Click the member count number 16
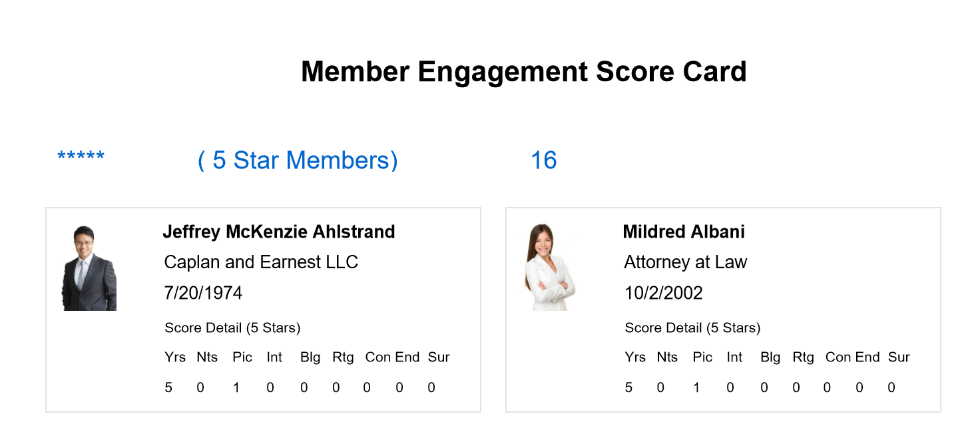980x424 pixels. click(x=544, y=160)
